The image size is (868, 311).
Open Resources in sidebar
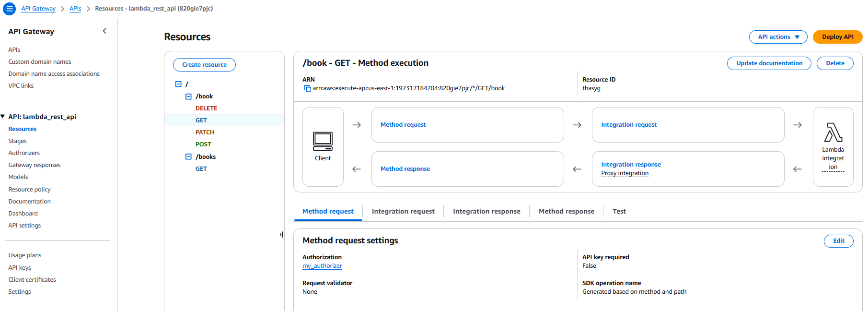click(x=23, y=129)
